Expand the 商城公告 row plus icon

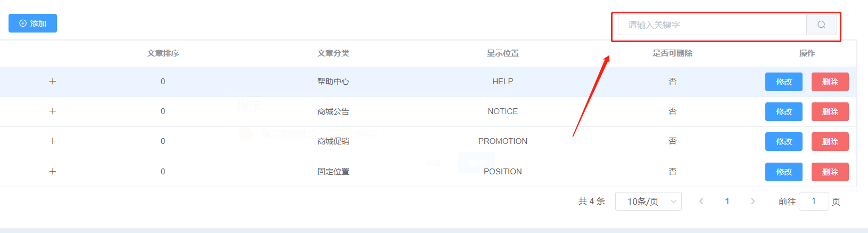tap(53, 111)
